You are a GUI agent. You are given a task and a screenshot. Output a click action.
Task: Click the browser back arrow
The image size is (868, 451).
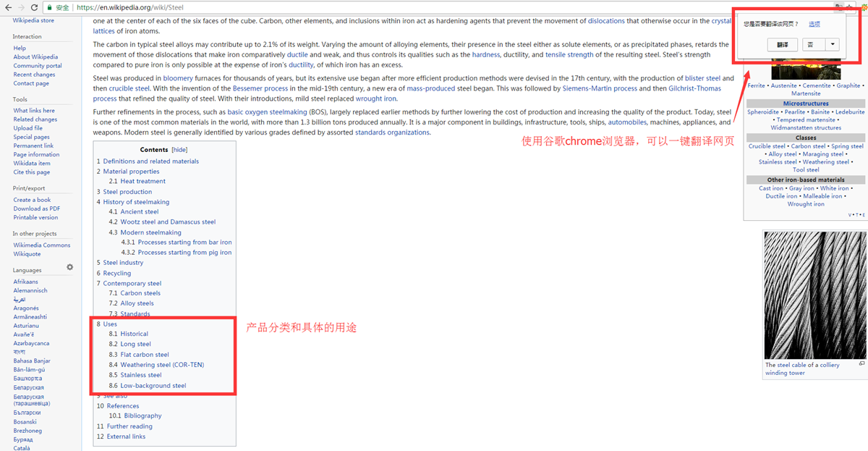point(7,7)
